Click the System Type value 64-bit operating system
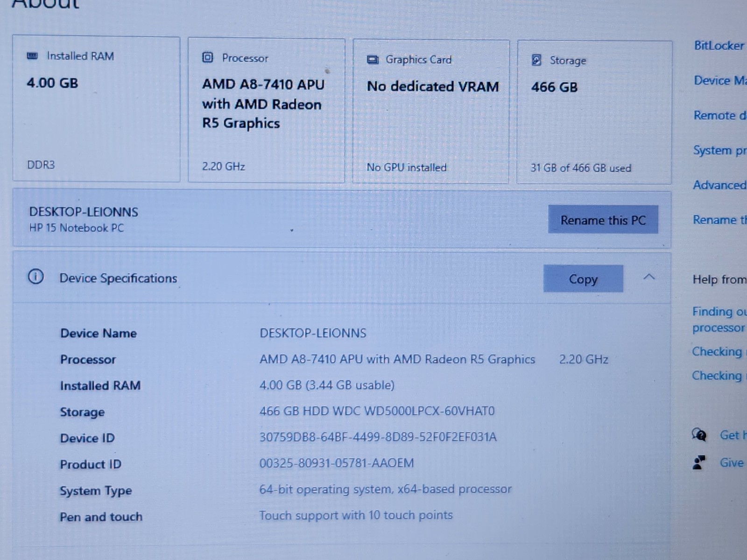747x560 pixels. pos(386,489)
